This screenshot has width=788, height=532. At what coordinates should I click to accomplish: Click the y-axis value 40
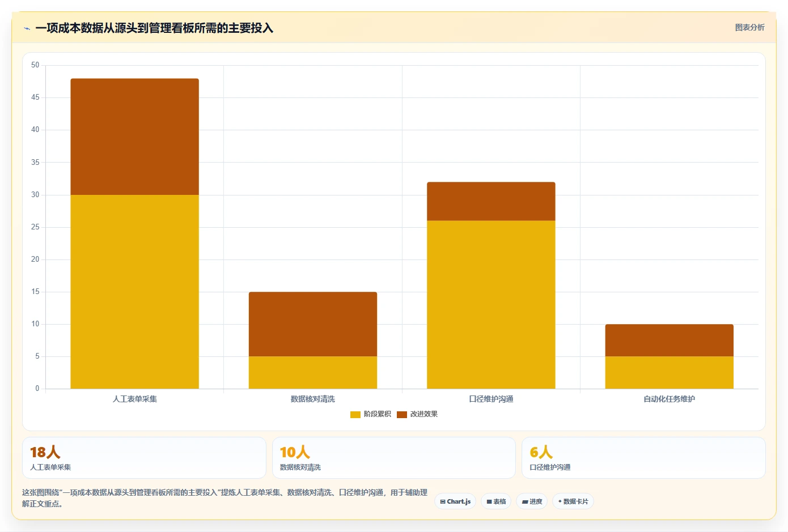tap(35, 130)
